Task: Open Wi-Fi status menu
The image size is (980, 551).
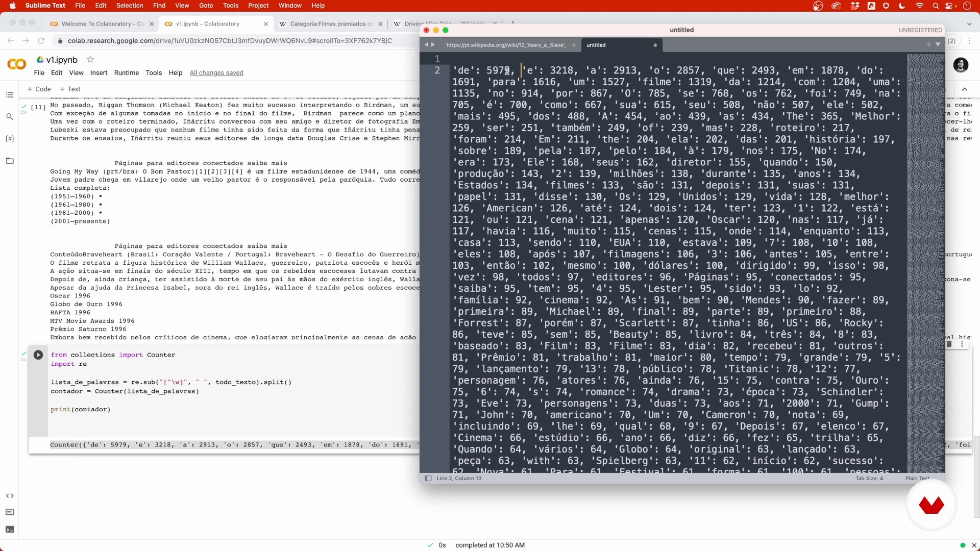Action: (x=919, y=6)
